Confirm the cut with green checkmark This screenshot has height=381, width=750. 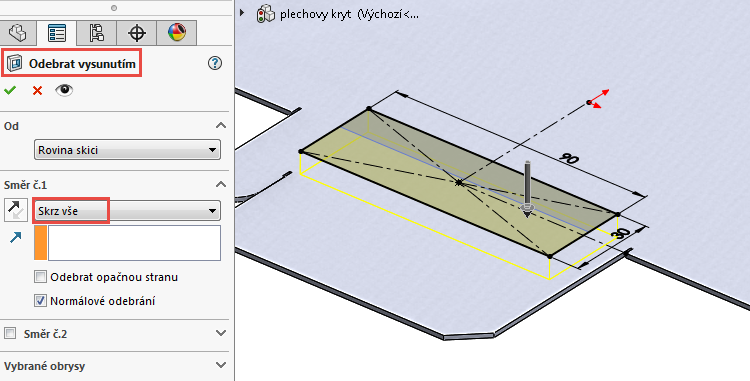click(10, 90)
